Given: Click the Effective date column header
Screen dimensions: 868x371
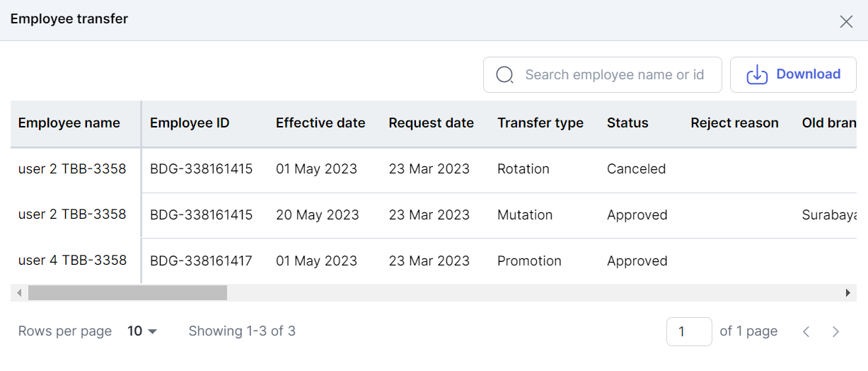Looking at the screenshot, I should [320, 123].
